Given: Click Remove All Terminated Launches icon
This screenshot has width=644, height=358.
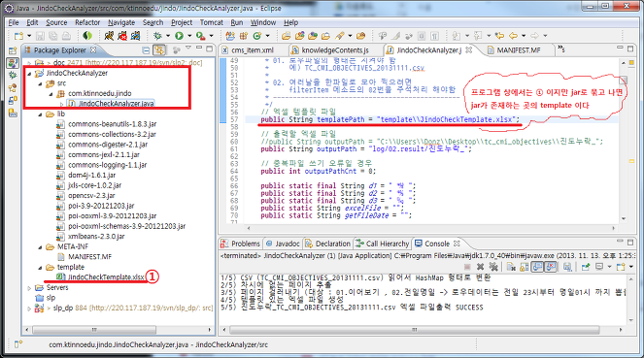Looking at the screenshot, I should [x=493, y=267].
